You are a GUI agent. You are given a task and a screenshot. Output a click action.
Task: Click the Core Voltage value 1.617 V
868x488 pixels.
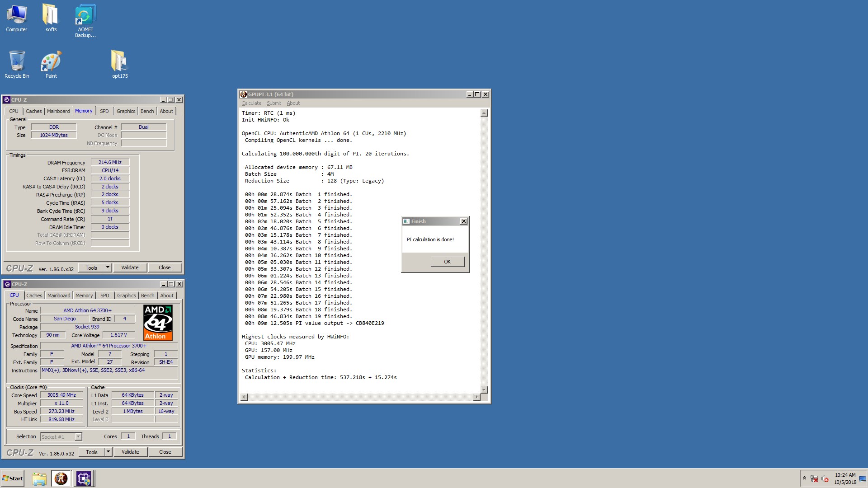[118, 335]
